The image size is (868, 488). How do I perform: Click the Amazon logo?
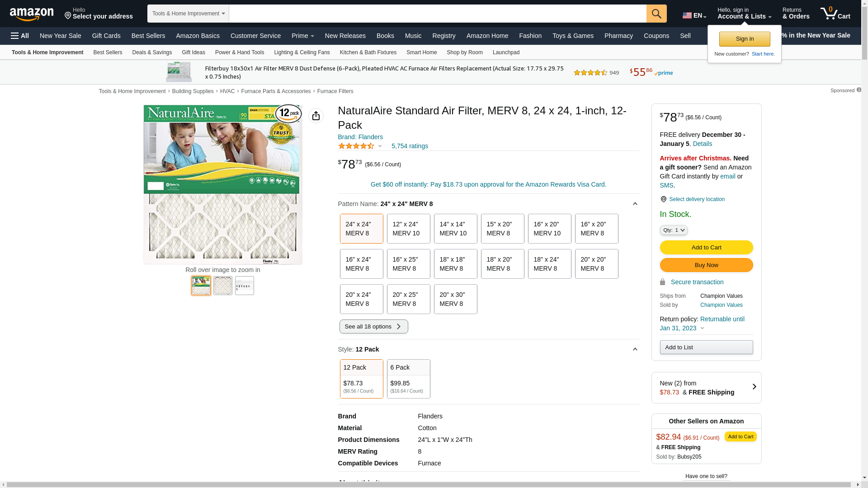(32, 14)
